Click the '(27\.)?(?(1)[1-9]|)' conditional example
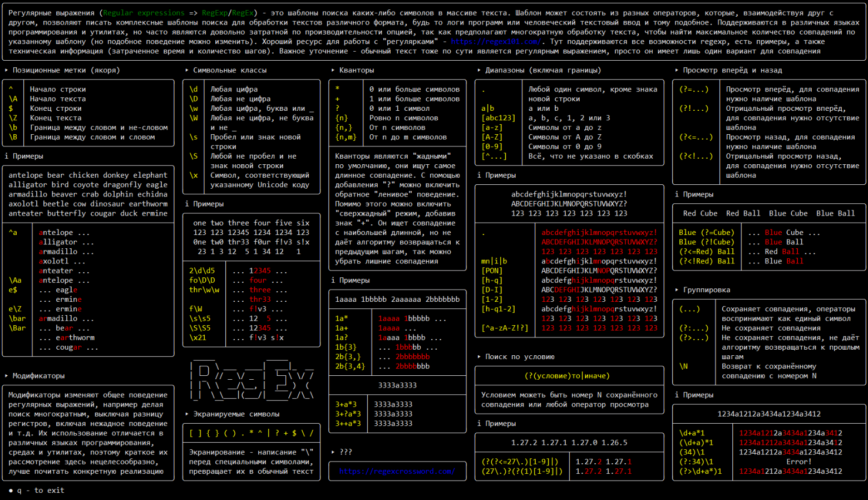 click(x=522, y=471)
